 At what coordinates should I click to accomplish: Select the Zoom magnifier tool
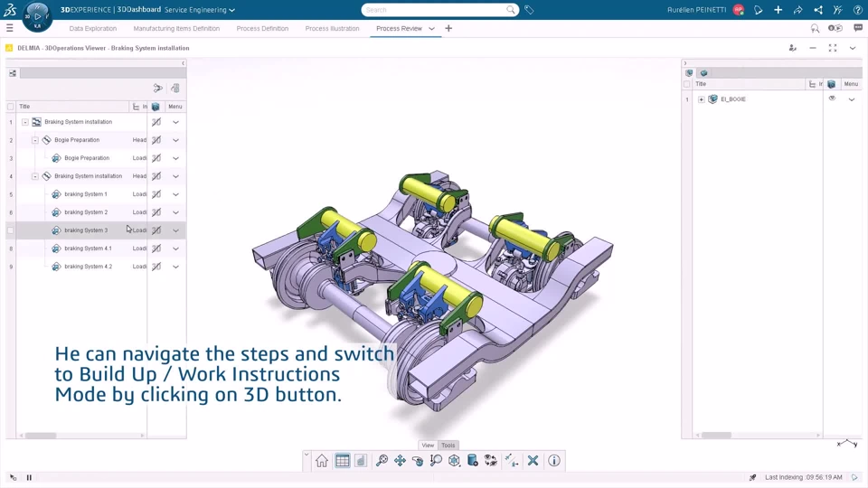click(x=436, y=460)
